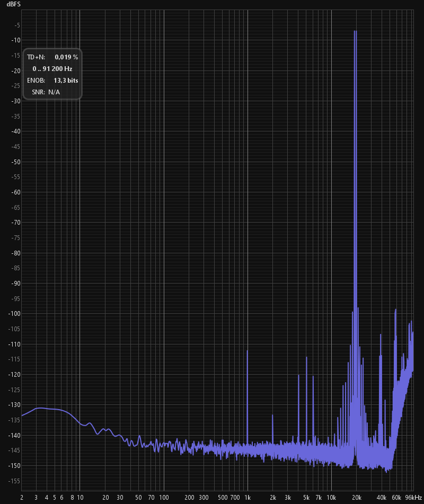
Task: Click the dBFS axis title
Action: tap(13, 4)
